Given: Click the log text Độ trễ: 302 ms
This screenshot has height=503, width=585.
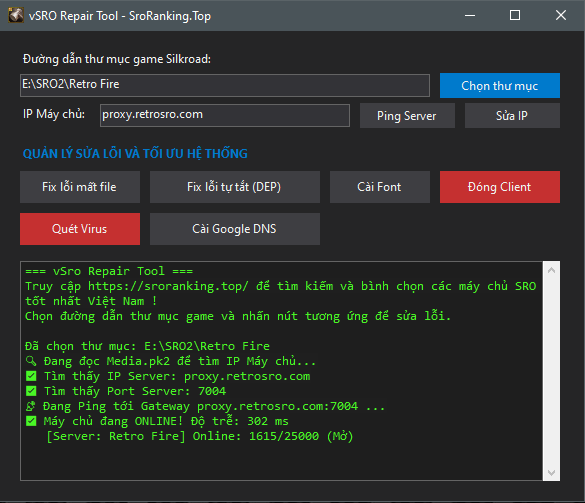Looking at the screenshot, I should (240, 421).
